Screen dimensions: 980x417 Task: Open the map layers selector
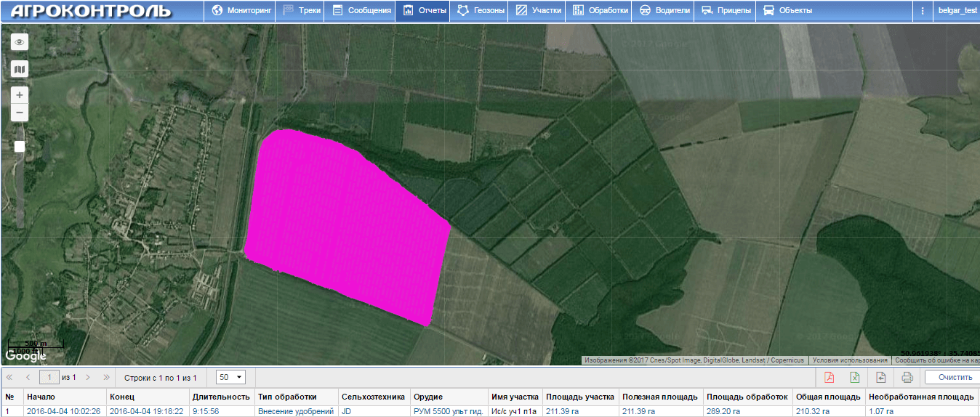coord(20,69)
